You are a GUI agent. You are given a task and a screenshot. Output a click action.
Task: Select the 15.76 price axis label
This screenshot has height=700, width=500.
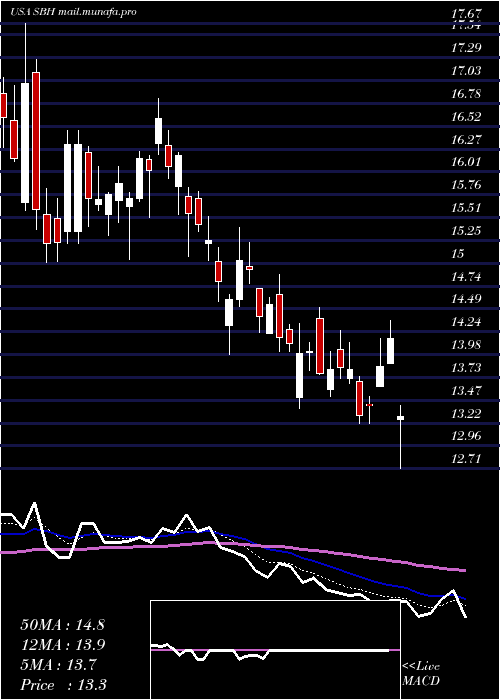tap(466, 184)
